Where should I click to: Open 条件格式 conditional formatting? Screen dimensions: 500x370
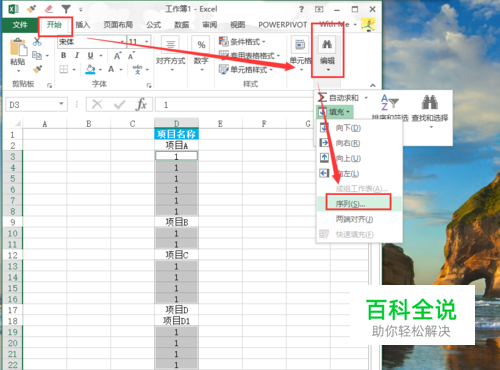242,42
